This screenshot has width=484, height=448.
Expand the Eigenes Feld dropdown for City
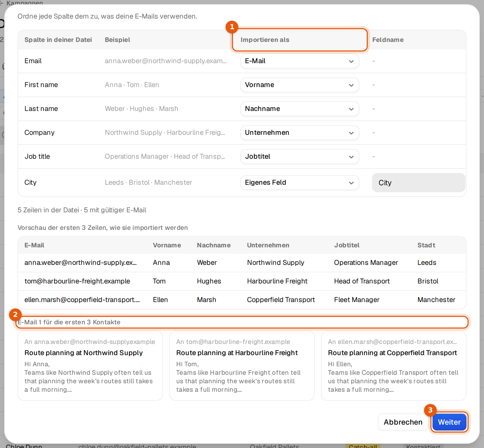tap(300, 183)
